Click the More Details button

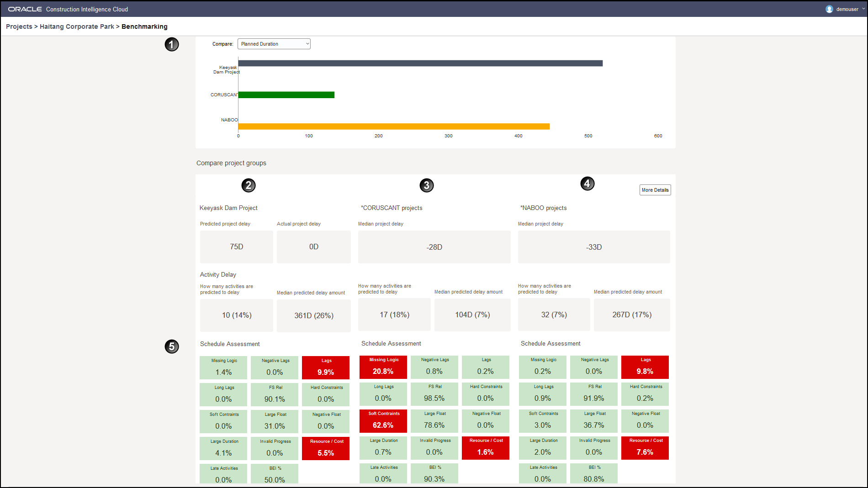pos(655,189)
